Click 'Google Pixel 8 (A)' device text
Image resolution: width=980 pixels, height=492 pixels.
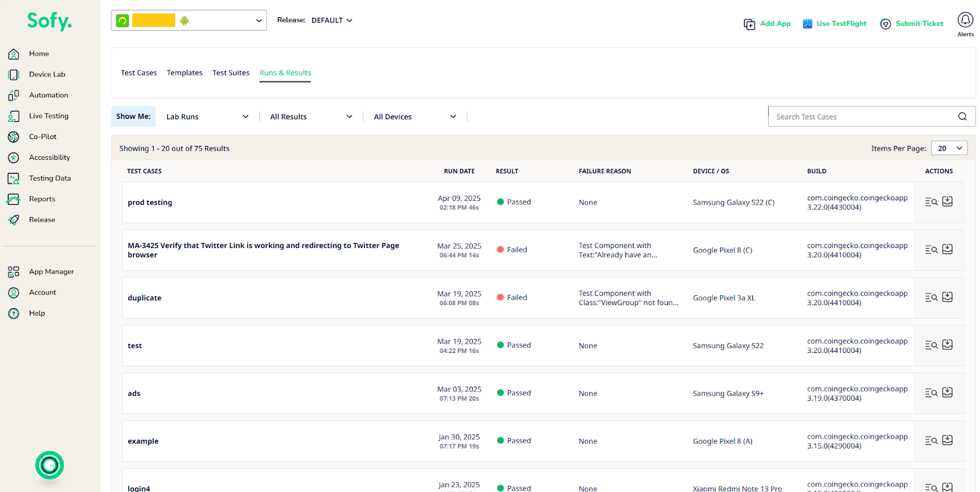(x=722, y=442)
